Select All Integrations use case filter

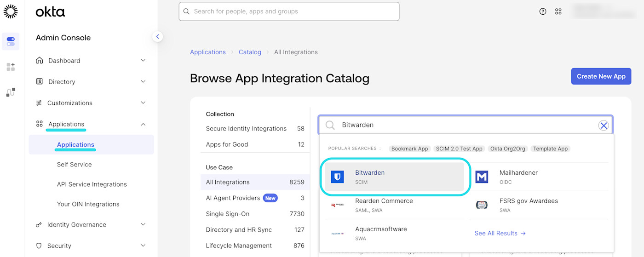coord(255,182)
